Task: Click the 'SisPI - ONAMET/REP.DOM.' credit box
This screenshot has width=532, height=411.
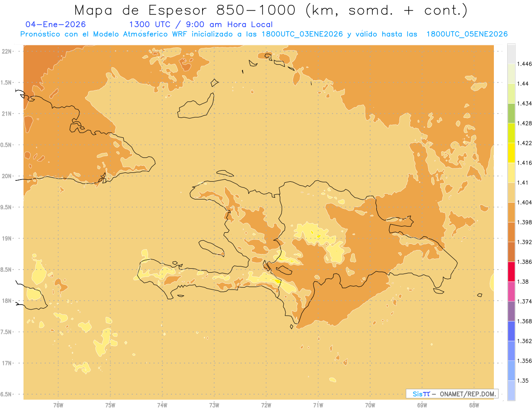Action: click(x=452, y=394)
